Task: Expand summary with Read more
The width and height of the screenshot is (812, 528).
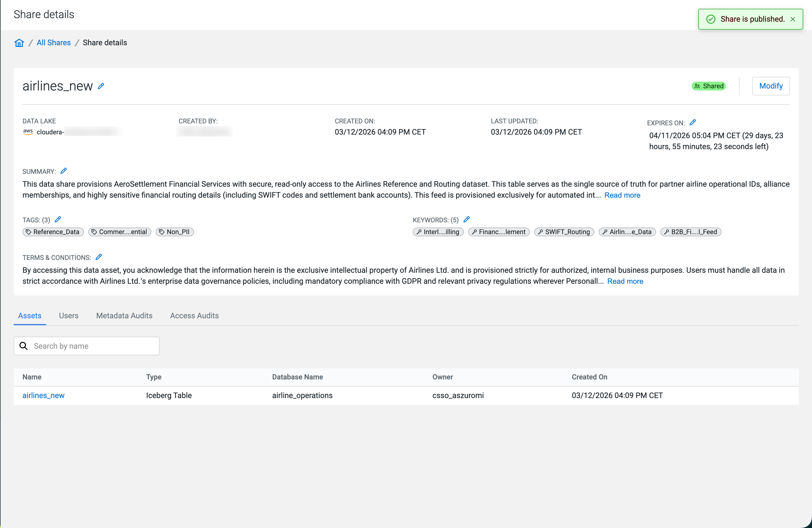Action: point(622,195)
